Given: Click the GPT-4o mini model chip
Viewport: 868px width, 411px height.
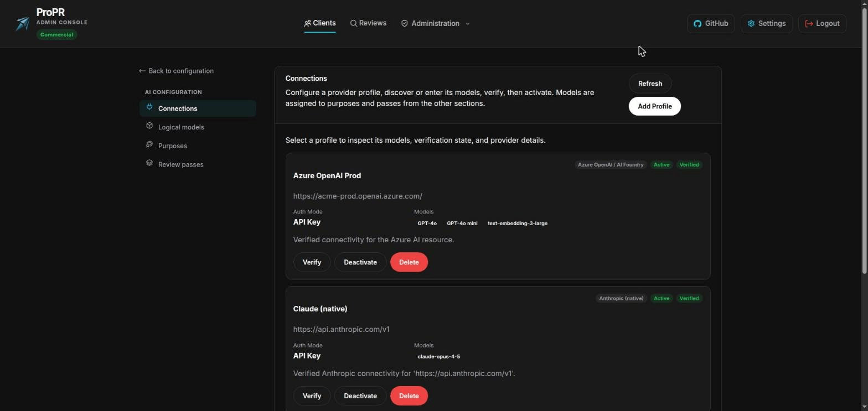Looking at the screenshot, I should tap(462, 223).
